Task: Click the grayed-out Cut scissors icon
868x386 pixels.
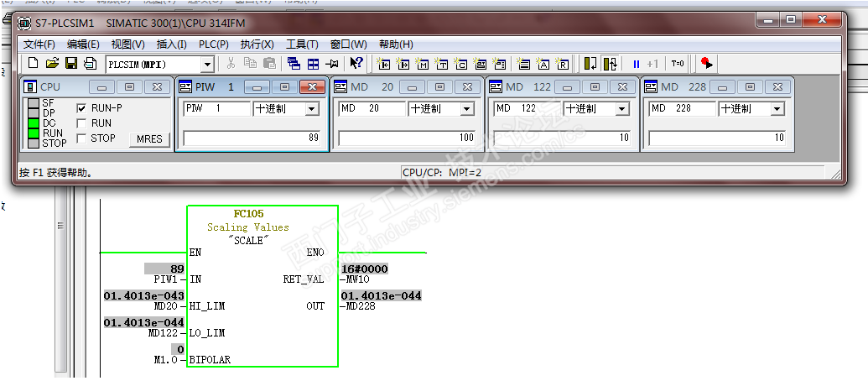Action: tap(231, 64)
